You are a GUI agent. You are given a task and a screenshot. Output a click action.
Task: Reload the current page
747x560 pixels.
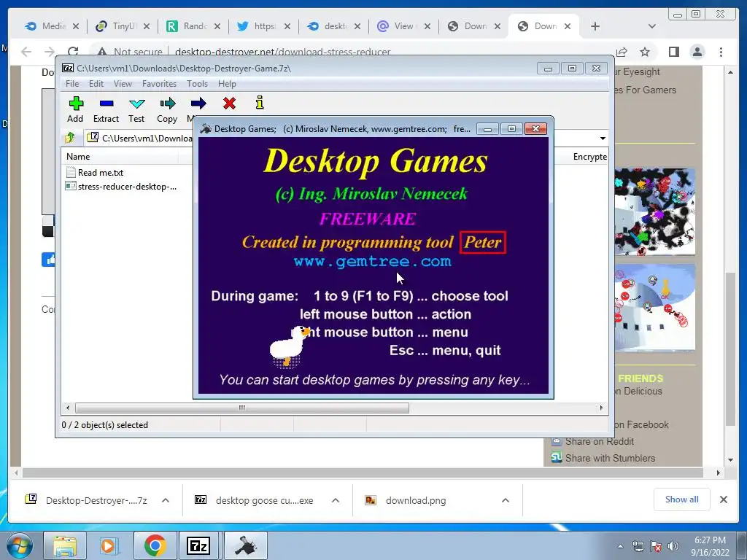click(73, 52)
